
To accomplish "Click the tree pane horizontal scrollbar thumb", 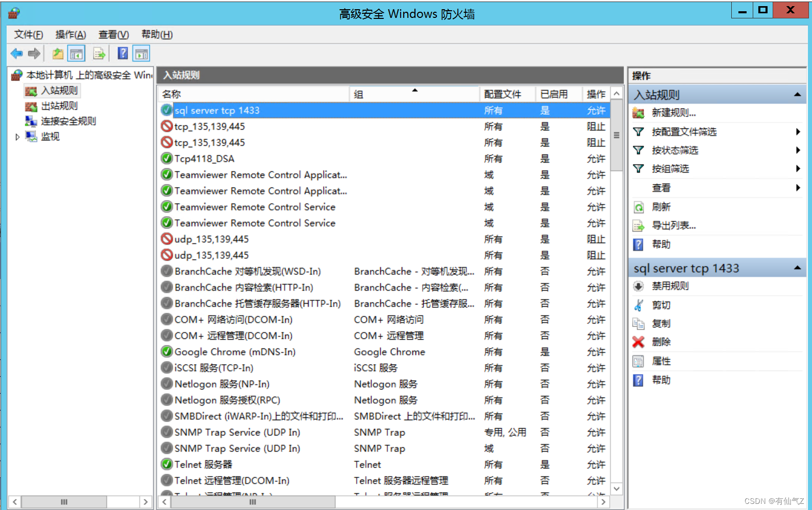I will [64, 502].
